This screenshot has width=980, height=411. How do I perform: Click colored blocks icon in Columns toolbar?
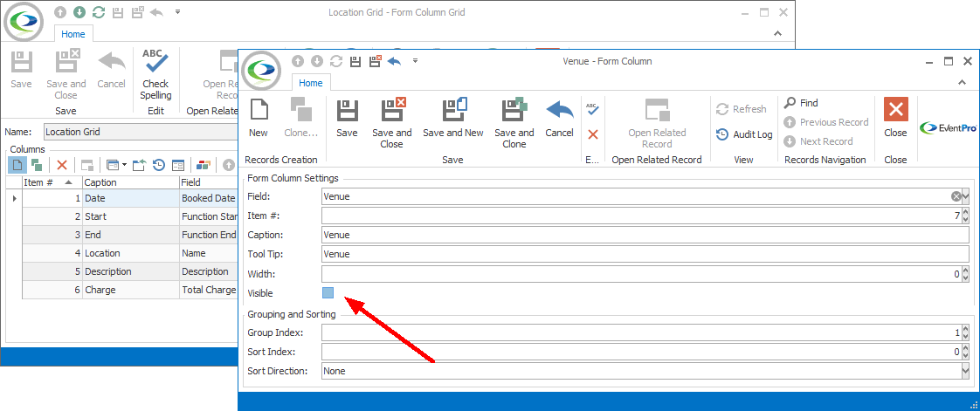click(x=204, y=166)
